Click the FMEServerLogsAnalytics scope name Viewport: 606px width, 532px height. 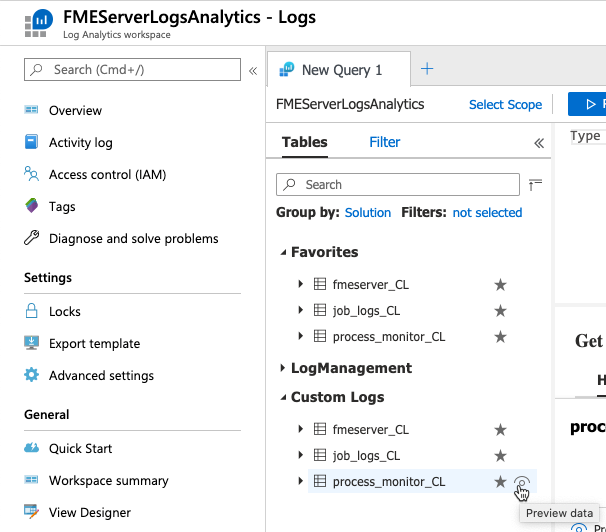[350, 104]
